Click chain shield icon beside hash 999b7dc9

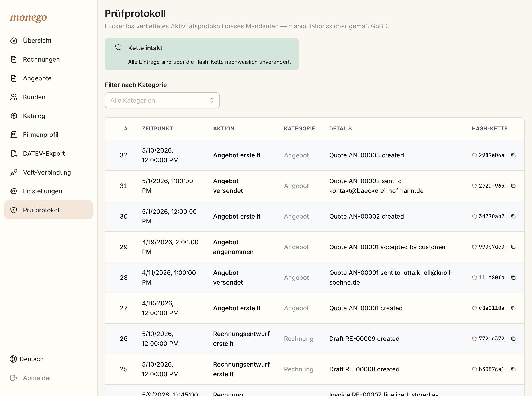pyautogui.click(x=474, y=247)
